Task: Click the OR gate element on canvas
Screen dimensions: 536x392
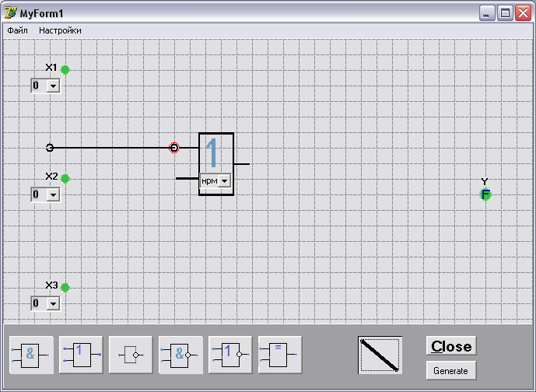Action: click(x=216, y=164)
